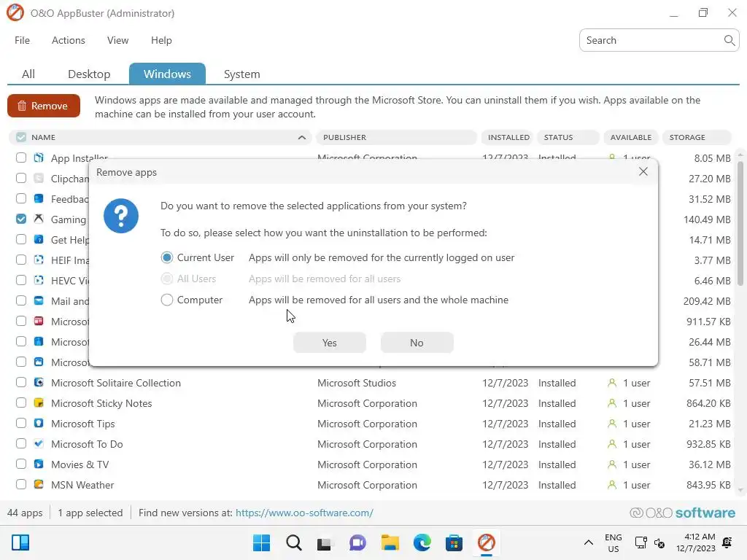
Task: Toggle sort arrow in NAME column
Action: (x=301, y=137)
